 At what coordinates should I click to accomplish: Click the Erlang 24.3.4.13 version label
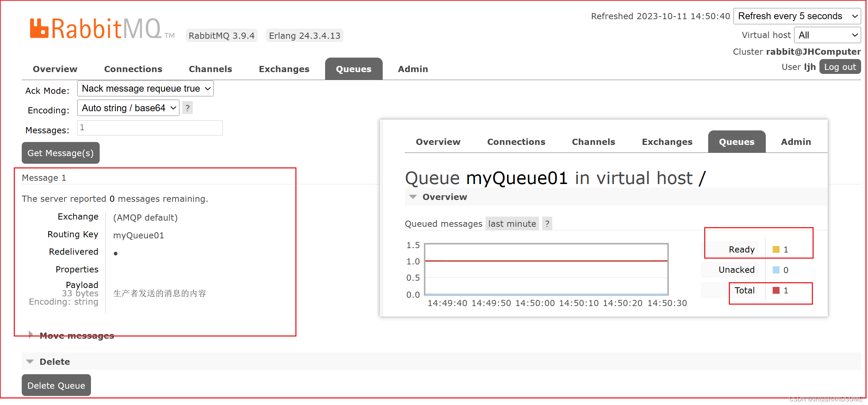[x=304, y=36]
